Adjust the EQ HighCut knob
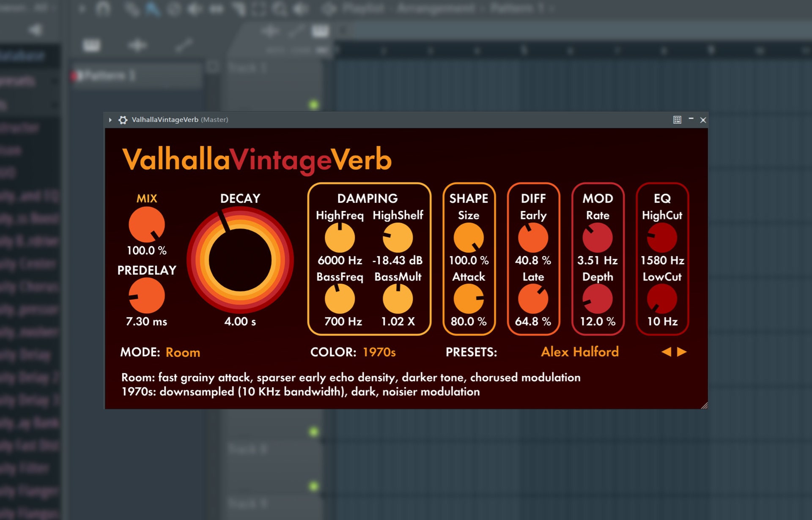Screen dimensions: 812x520 tap(662, 238)
